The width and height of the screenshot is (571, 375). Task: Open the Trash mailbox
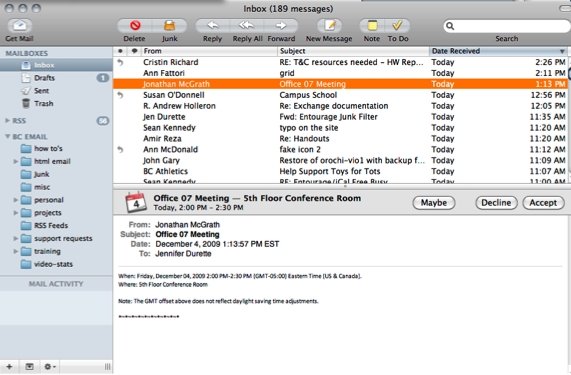56,103
